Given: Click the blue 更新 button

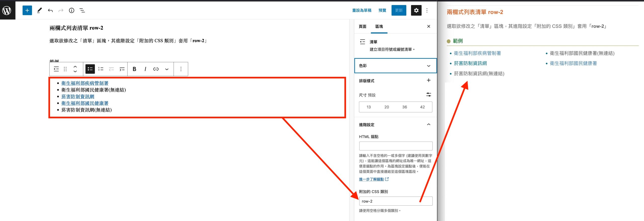Looking at the screenshot, I should (x=399, y=10).
